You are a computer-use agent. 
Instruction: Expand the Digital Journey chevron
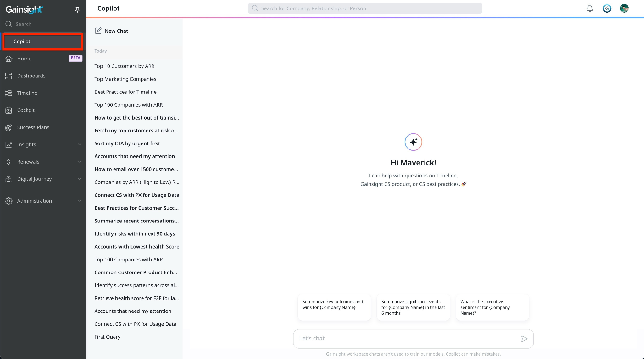pos(79,179)
